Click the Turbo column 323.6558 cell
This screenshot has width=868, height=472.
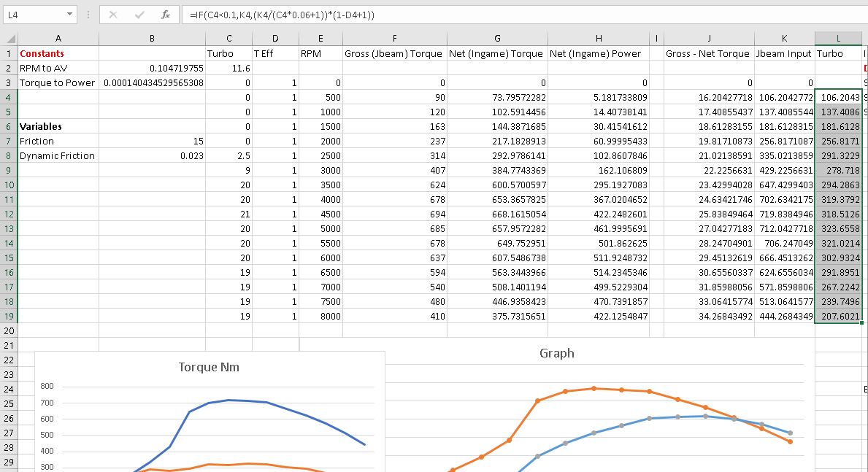click(x=838, y=228)
